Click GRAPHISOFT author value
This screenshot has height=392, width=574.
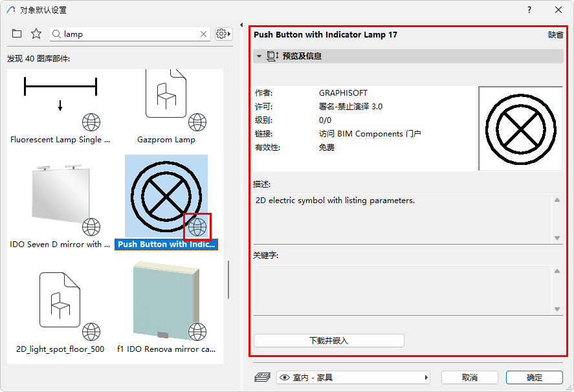coord(343,93)
